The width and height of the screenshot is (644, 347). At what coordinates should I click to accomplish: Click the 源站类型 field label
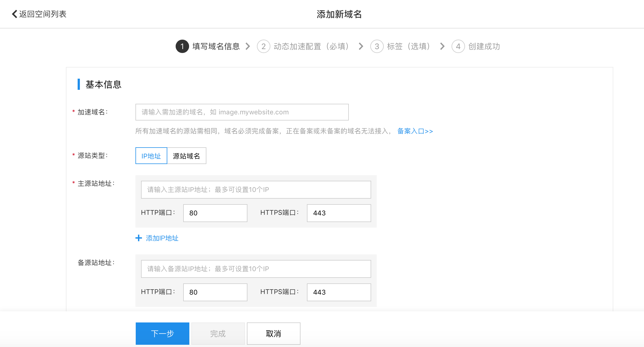pos(92,156)
